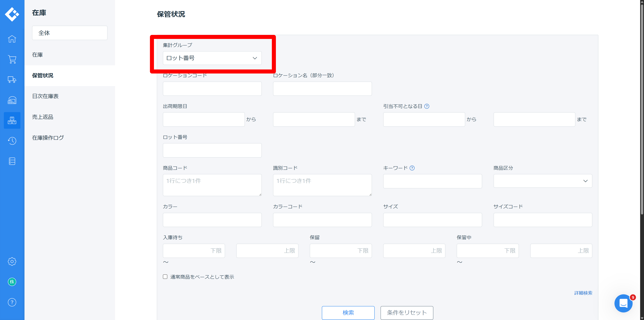Open the inventory boxes icon

tap(12, 120)
